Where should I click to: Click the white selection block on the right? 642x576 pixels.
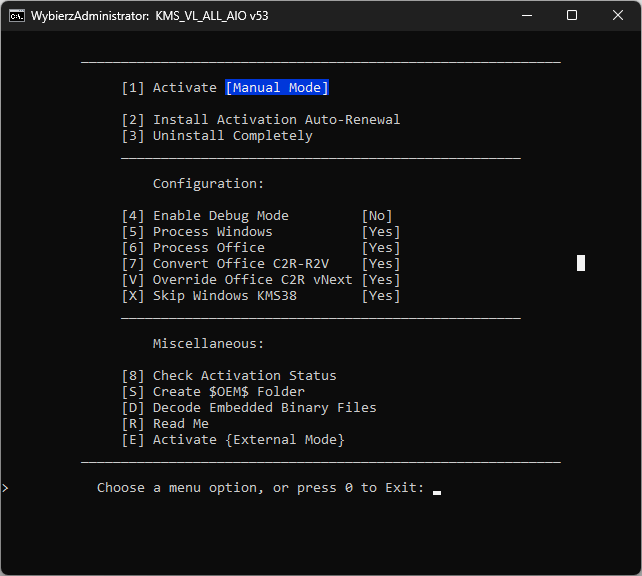point(581,263)
